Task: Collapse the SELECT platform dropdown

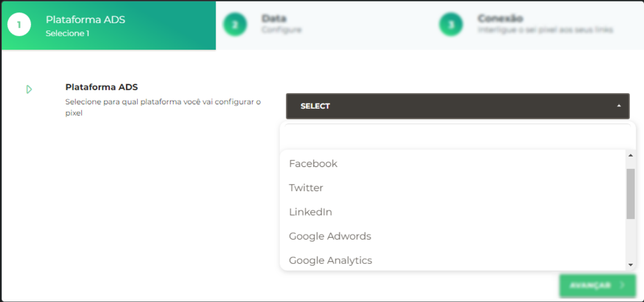Action: [x=457, y=106]
